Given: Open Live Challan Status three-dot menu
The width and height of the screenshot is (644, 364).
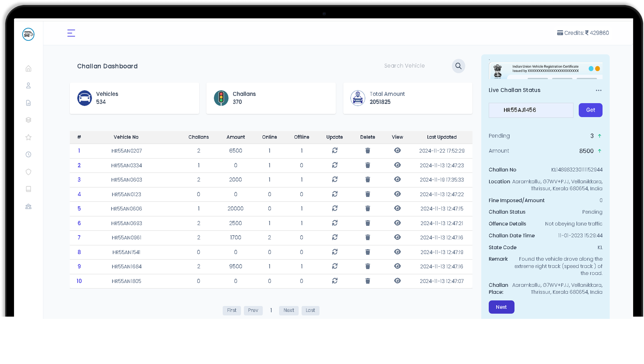Looking at the screenshot, I should click(x=598, y=90).
